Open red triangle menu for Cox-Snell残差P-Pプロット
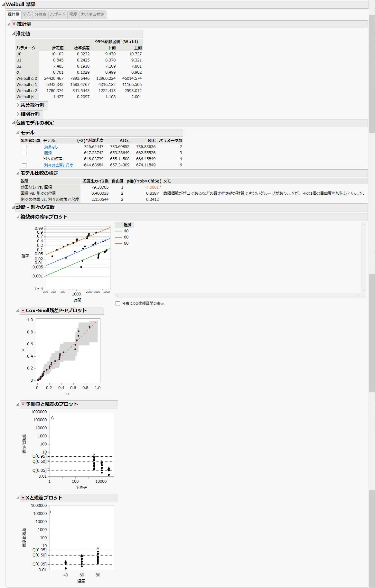 (23, 311)
